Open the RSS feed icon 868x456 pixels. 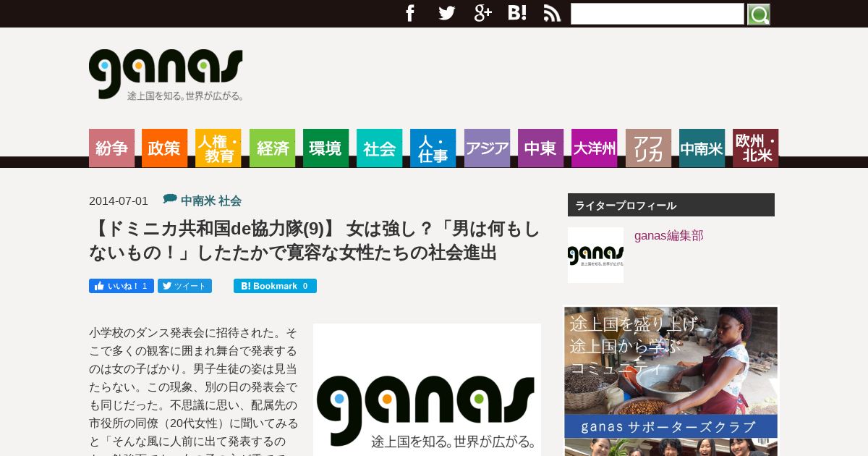click(552, 13)
